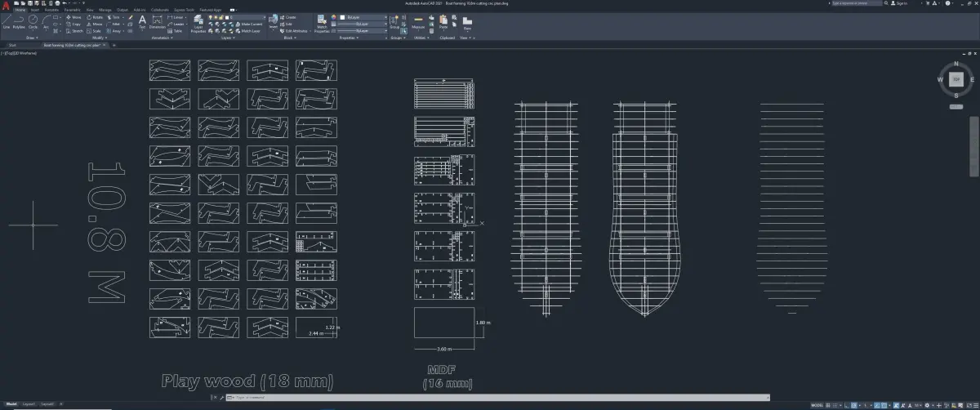Open the Manage ribbon tab
The height and width of the screenshot is (410, 980).
click(105, 10)
